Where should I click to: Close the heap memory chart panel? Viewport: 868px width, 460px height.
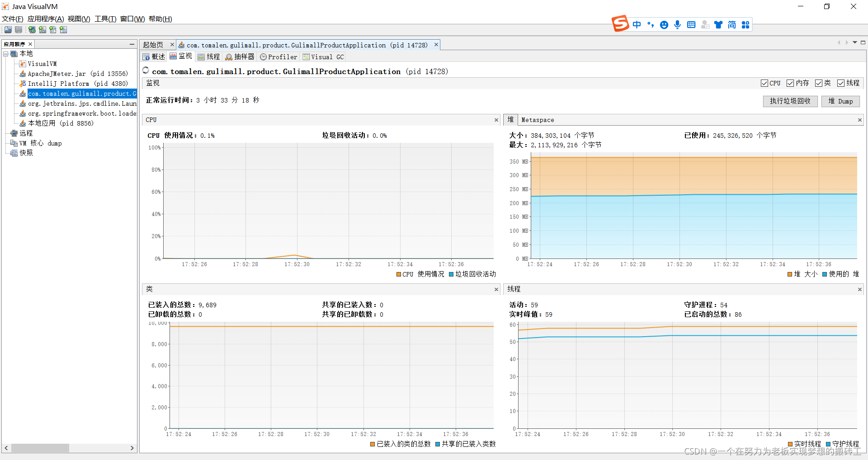pyautogui.click(x=860, y=120)
